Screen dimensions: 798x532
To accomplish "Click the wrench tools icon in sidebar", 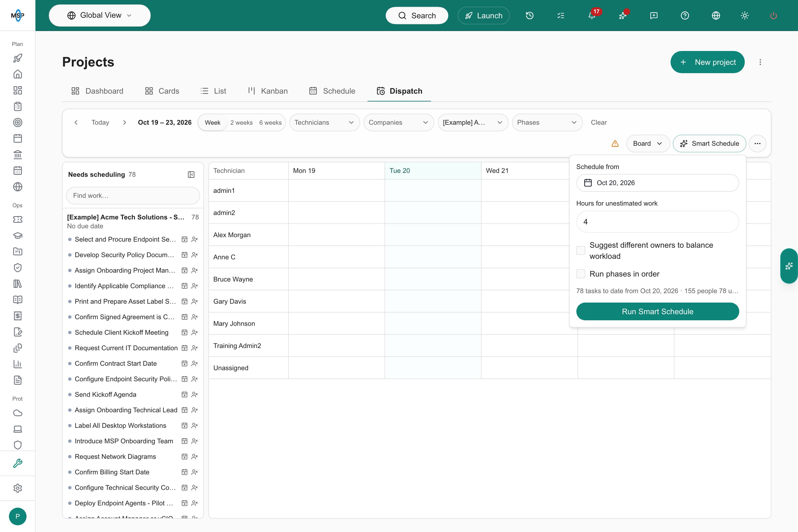I will 18,463.
